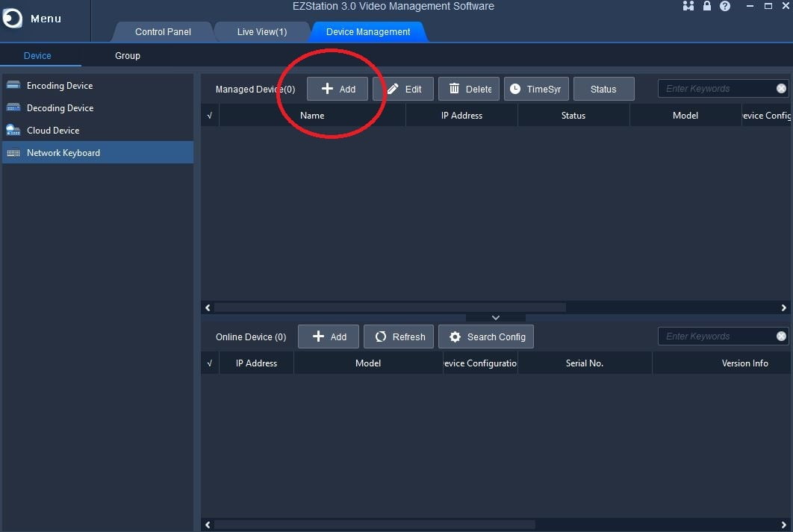This screenshot has height=532, width=793.
Task: Lock the software using the padlock icon
Action: 706,6
